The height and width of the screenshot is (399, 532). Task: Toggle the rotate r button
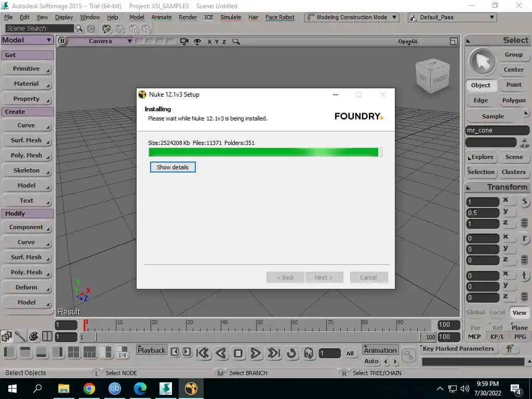[525, 238]
